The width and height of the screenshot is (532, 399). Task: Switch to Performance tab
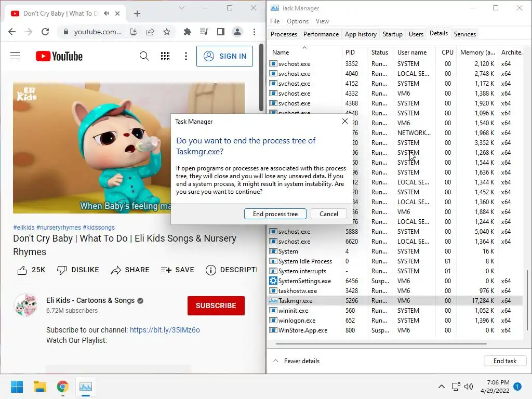(321, 34)
